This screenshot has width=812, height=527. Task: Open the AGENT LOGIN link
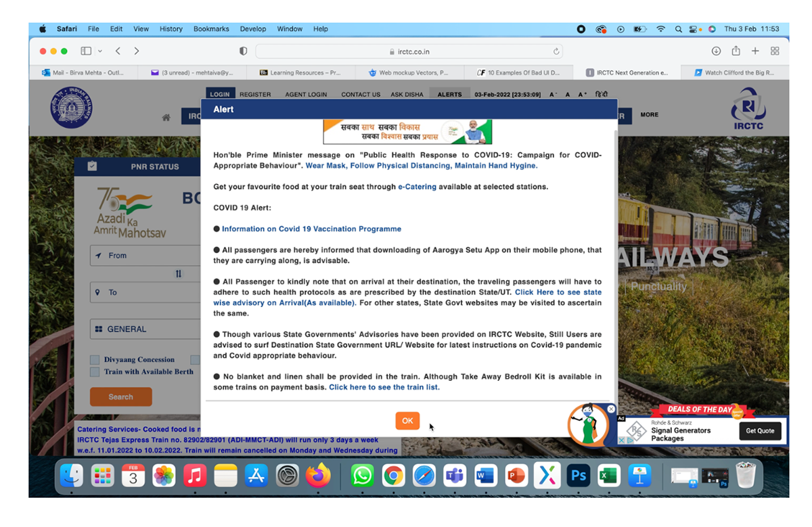pos(307,95)
